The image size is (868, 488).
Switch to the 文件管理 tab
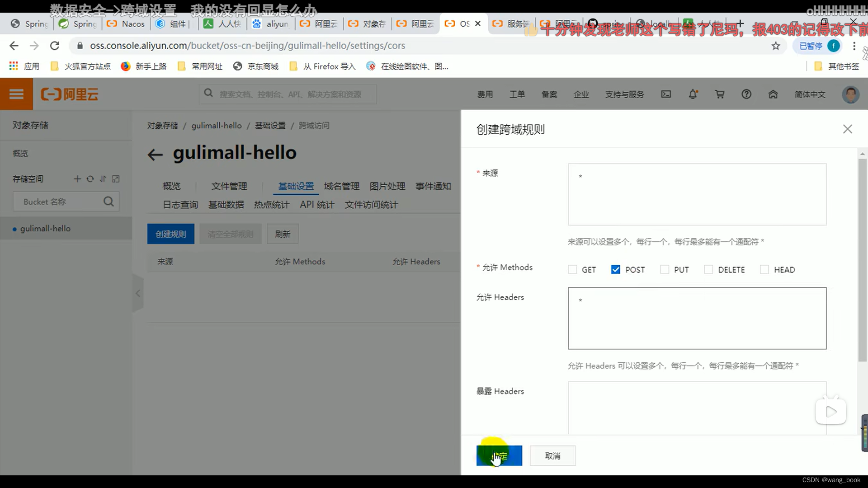(229, 186)
